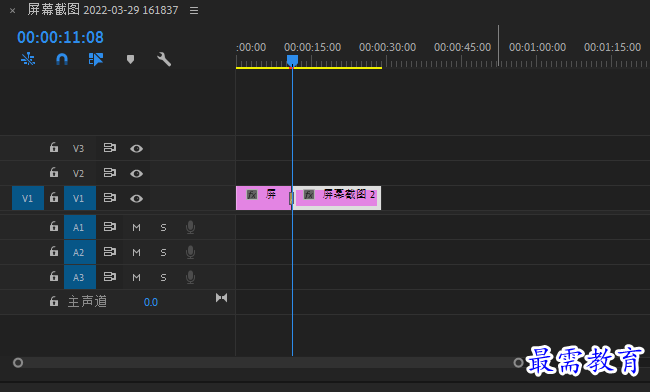This screenshot has height=392, width=650.
Task: Hide track V2 output with eye icon
Action: (x=136, y=173)
